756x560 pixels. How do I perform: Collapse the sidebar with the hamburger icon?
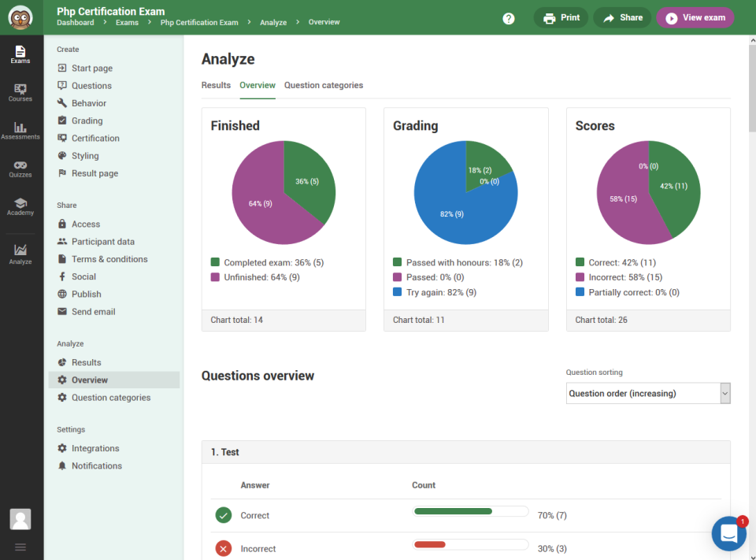[20, 547]
